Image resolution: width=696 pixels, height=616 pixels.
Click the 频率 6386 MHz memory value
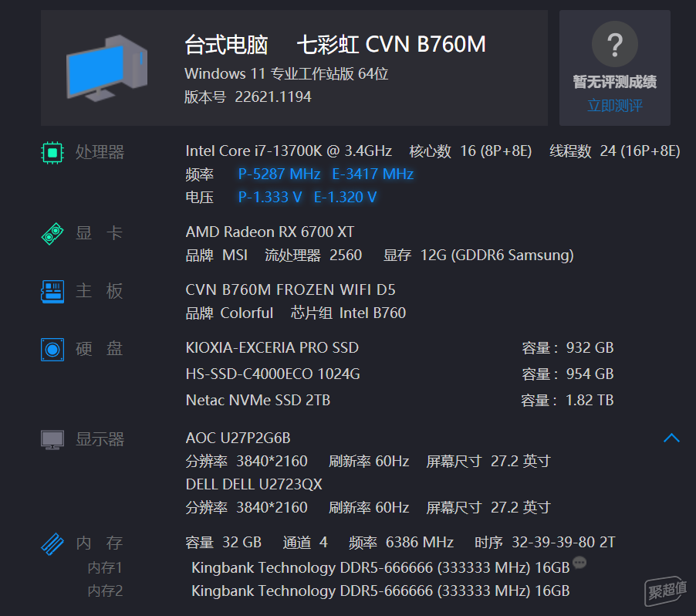coord(400,542)
